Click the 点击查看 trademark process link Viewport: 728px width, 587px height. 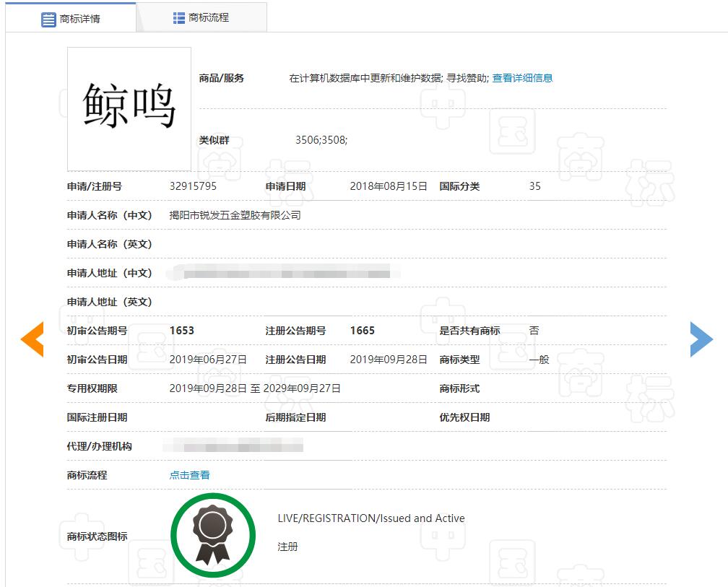point(189,475)
